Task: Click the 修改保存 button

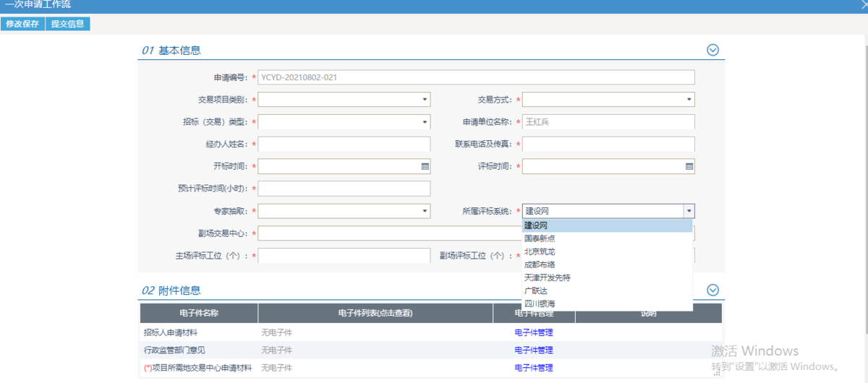Action: click(22, 24)
